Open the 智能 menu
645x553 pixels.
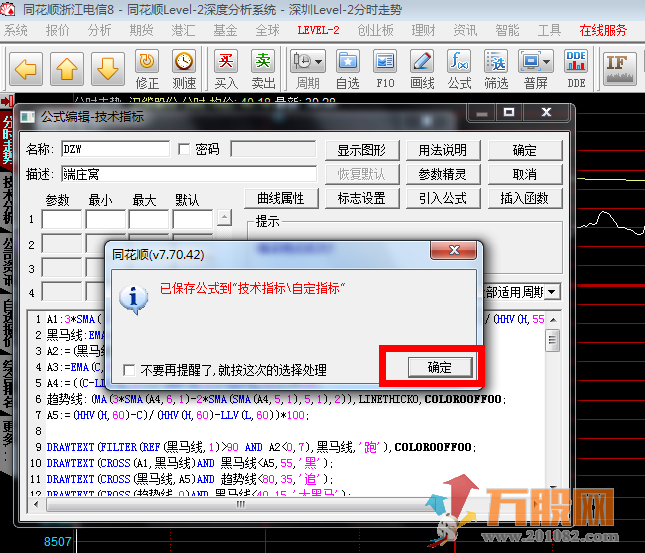click(x=507, y=30)
